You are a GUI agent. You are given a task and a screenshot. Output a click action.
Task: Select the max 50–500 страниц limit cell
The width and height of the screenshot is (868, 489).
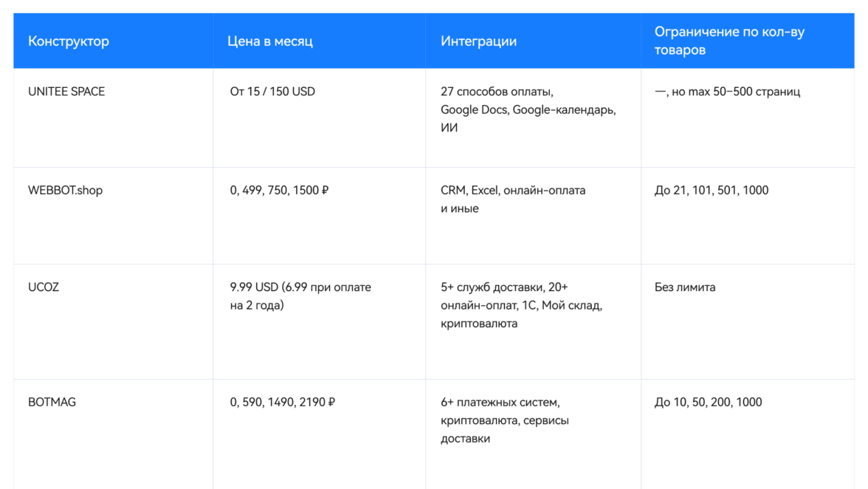[x=727, y=92]
